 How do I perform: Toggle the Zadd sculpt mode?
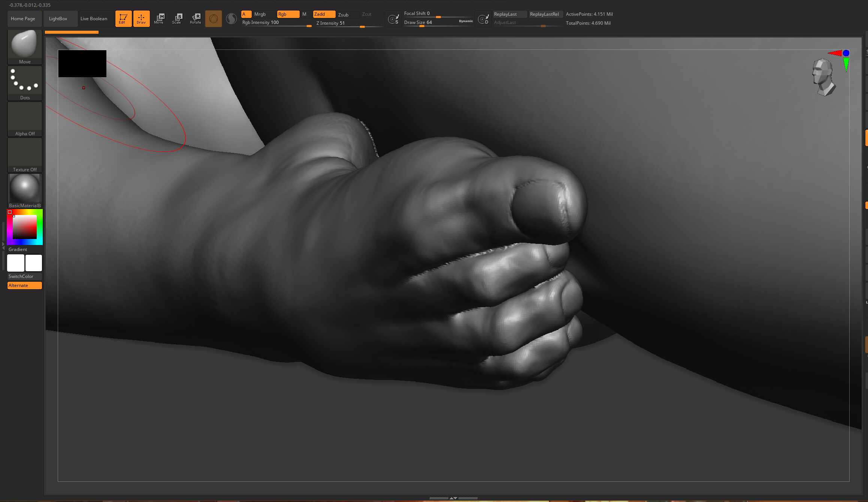(x=324, y=14)
